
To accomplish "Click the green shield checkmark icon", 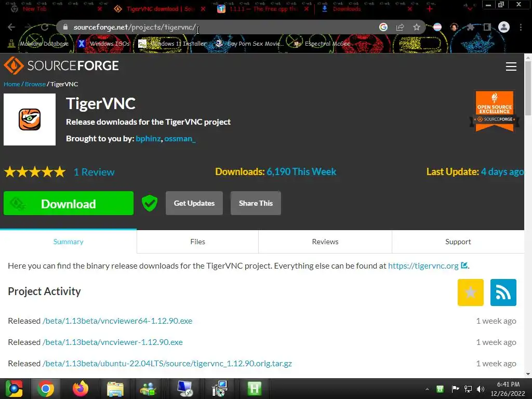I will tap(150, 203).
